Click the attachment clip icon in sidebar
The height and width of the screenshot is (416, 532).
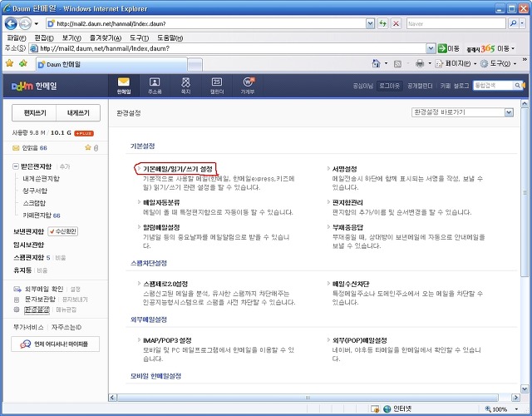[x=96, y=148]
